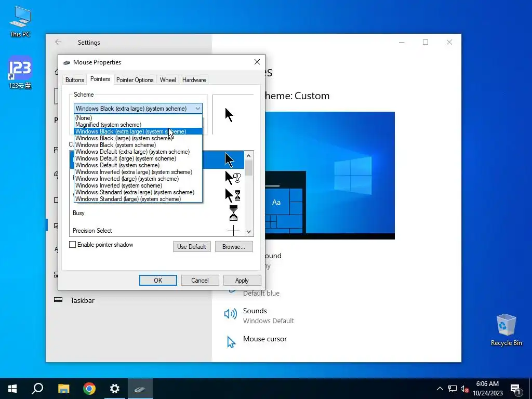Screen dimensions: 532x399
Task: Open the 123云盘 desktop shortcut
Action: point(20,73)
